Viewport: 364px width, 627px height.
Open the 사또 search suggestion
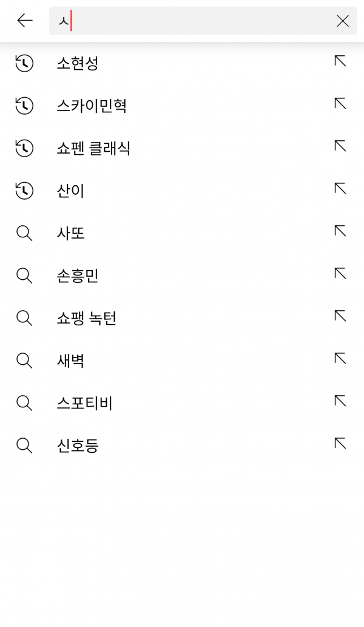coord(70,233)
